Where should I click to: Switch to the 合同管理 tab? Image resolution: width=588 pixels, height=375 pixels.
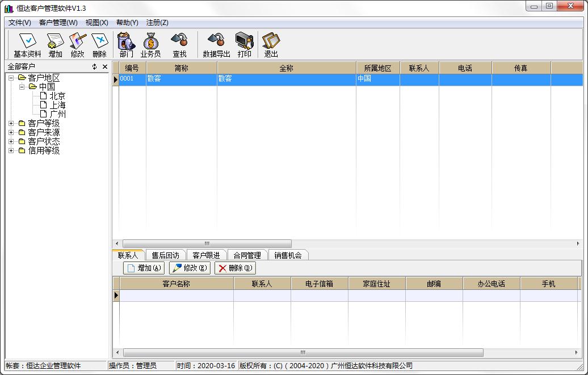(247, 255)
